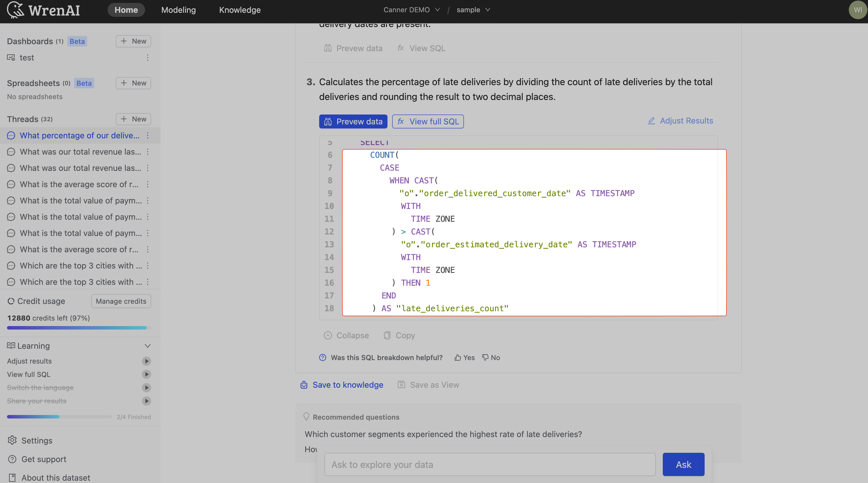The width and height of the screenshot is (868, 483).
Task: Collapse the SQL code block
Action: [347, 335]
